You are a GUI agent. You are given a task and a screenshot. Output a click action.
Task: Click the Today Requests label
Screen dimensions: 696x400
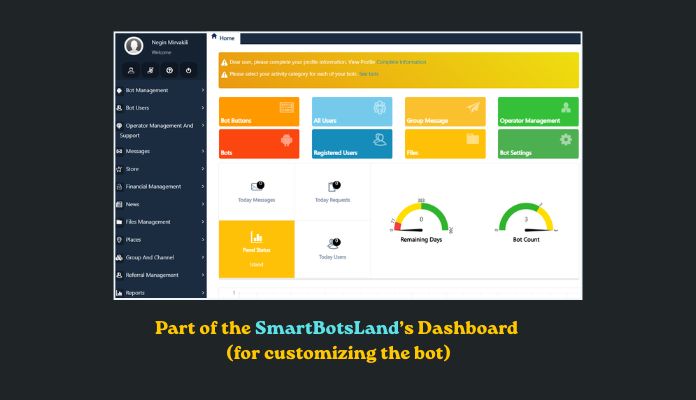click(332, 200)
